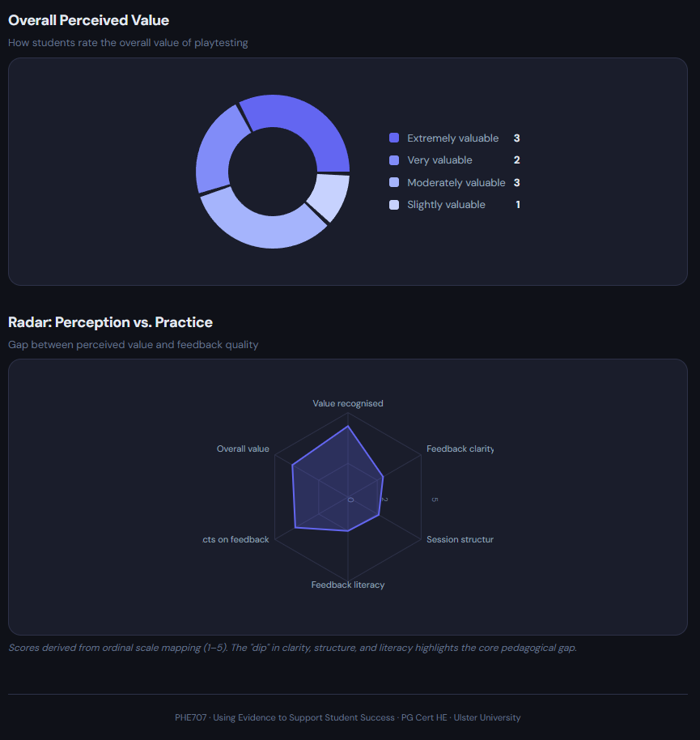Image resolution: width=700 pixels, height=740 pixels.
Task: Click the Very valuable legend color swatch
Action: point(394,160)
